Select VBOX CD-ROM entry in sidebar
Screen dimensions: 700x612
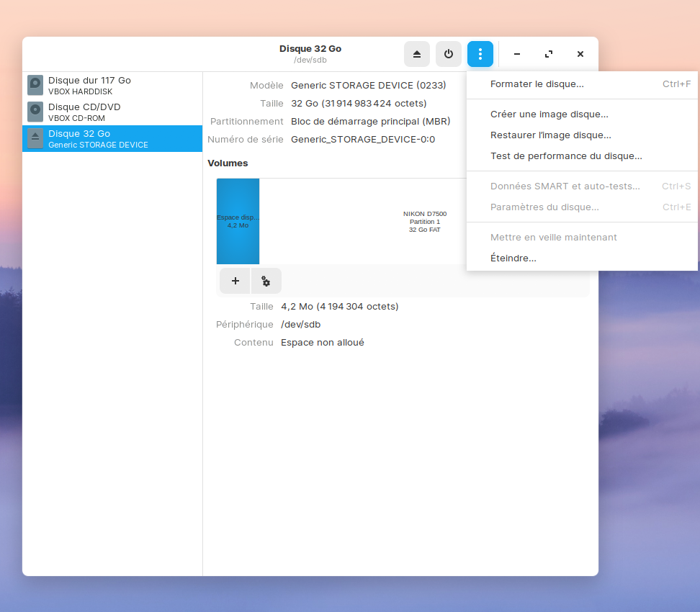pos(76,118)
